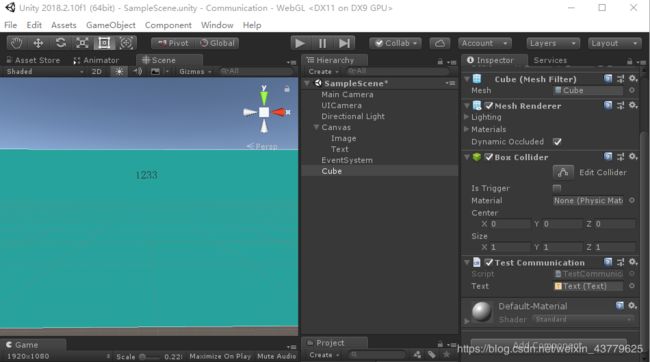Open the Layers dropdown
650x362 pixels.
point(553,43)
